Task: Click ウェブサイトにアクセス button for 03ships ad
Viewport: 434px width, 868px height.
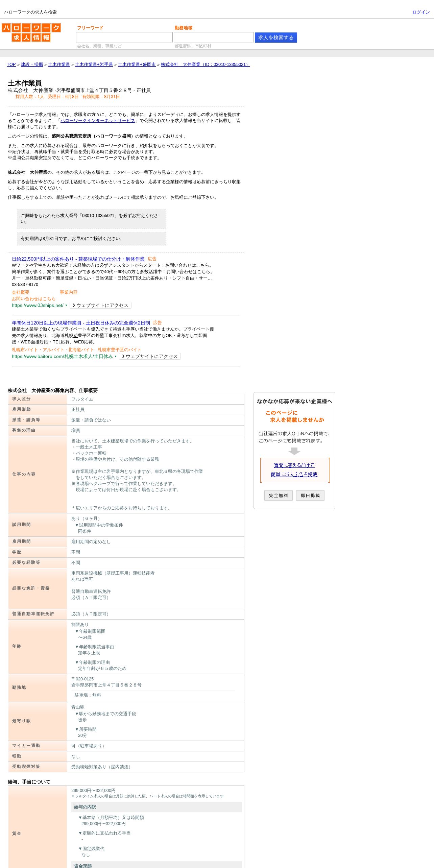Action: [x=100, y=305]
